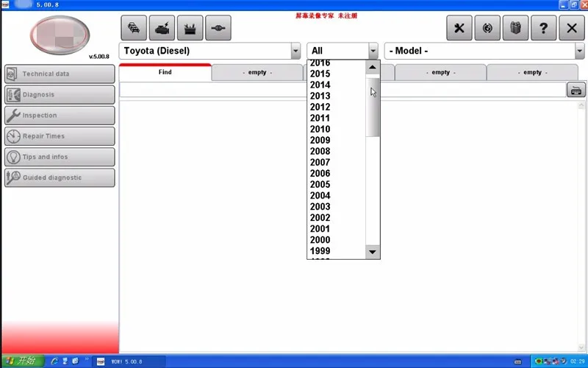Open the Windows Start button

click(x=23, y=361)
